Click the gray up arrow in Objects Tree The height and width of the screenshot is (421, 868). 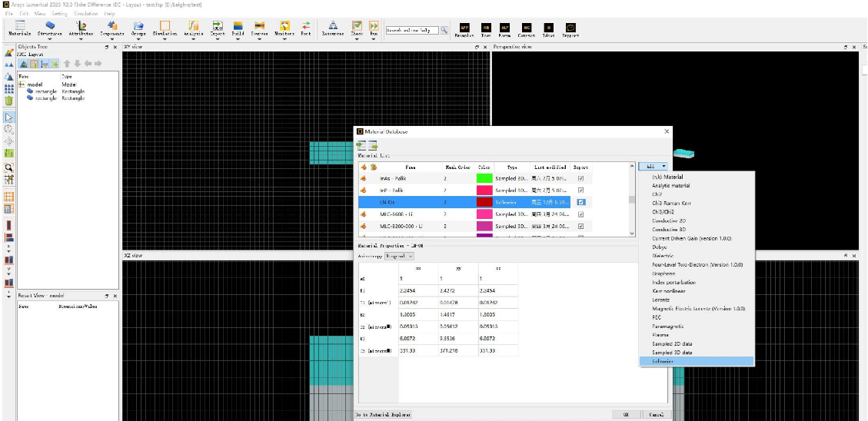[67, 65]
